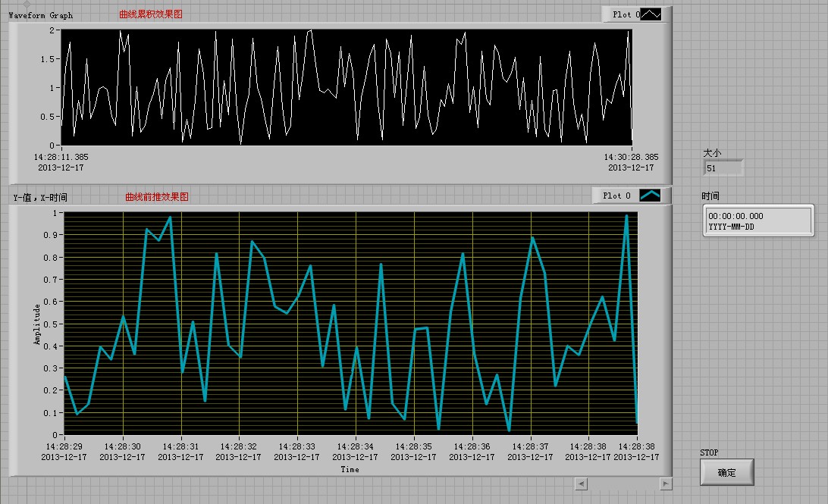828x504 pixels.
Task: Click the 14:28:35 x-axis label
Action: tap(413, 446)
